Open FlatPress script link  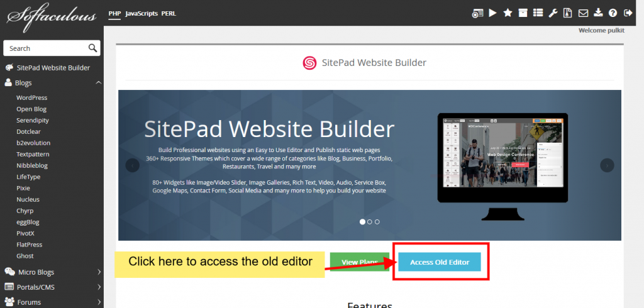pos(29,245)
